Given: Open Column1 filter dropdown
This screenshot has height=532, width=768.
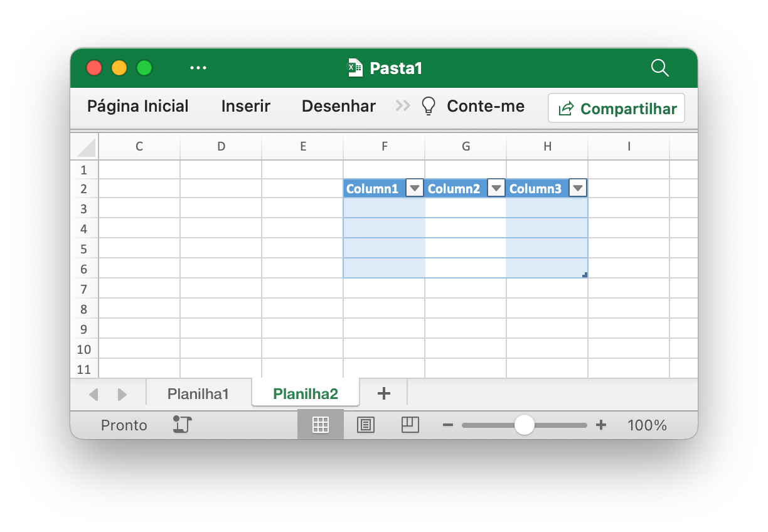Looking at the screenshot, I should pos(415,188).
